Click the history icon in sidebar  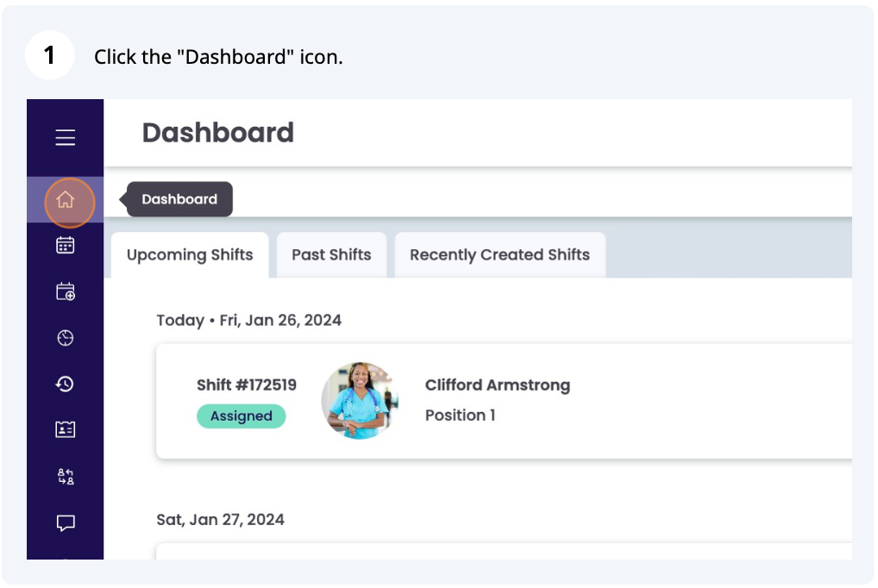[x=66, y=384]
